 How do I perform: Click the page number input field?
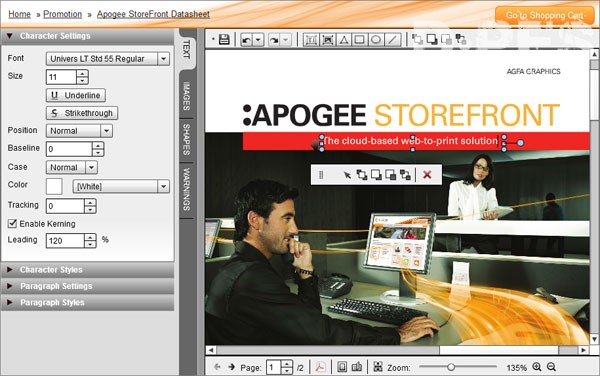(274, 367)
